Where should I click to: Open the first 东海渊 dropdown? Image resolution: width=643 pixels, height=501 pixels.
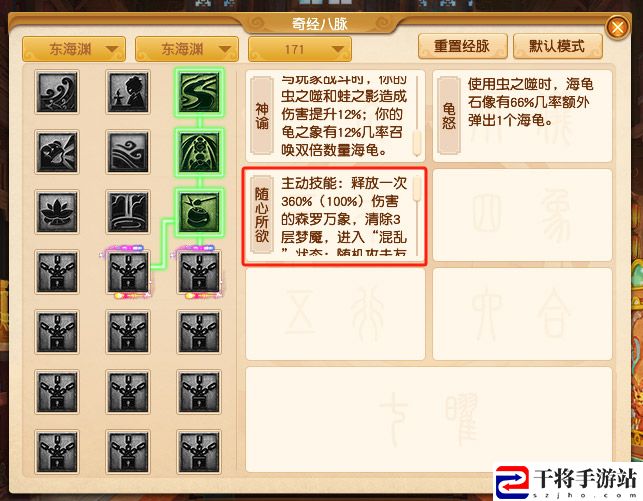coord(74,49)
